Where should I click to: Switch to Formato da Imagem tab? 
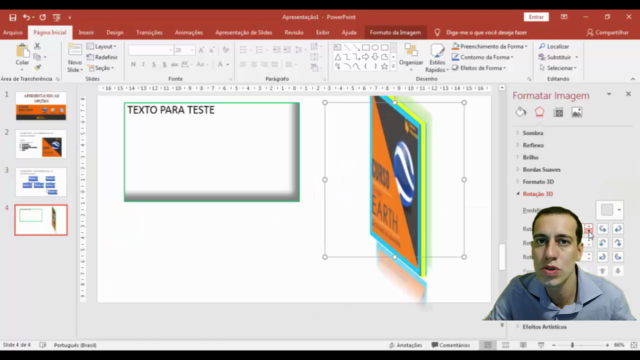point(395,32)
